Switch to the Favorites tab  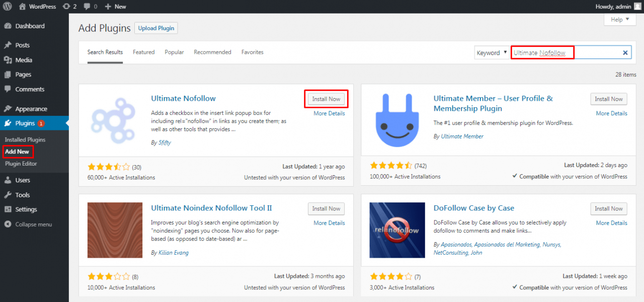pos(253,52)
